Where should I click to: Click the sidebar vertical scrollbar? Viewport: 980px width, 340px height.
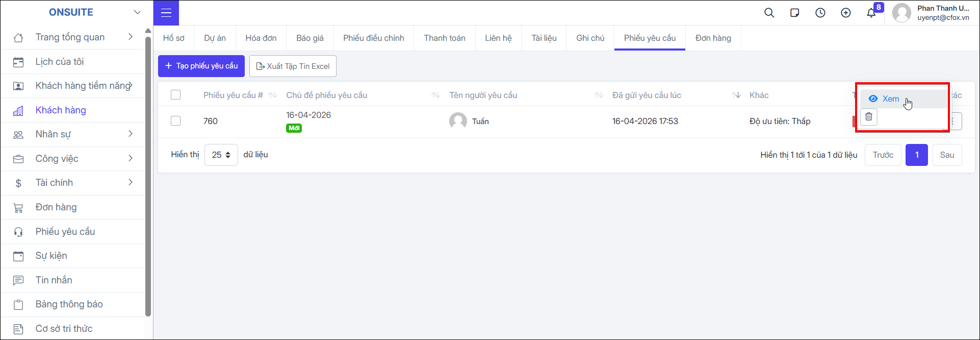coord(148,176)
